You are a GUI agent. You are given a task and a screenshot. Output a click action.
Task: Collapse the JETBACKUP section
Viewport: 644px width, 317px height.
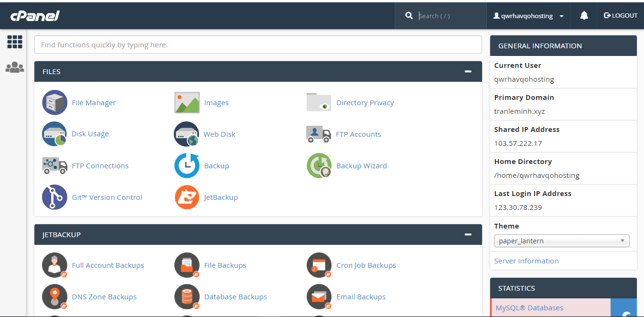pos(468,235)
